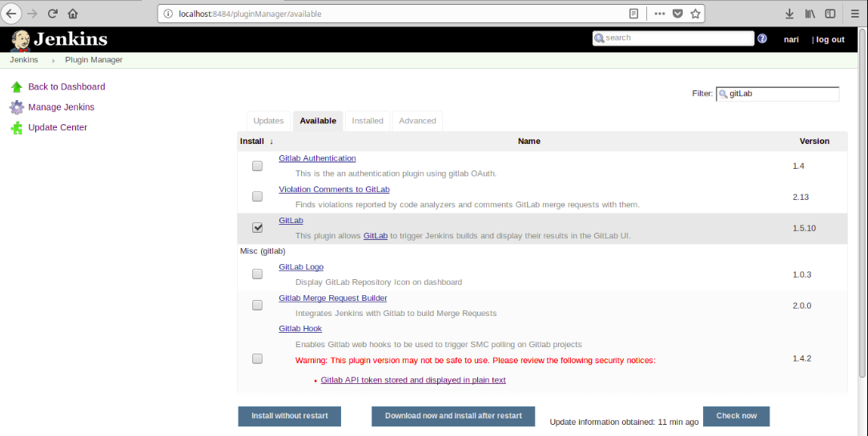Open the browser home icon
This screenshot has width=868, height=436.
pyautogui.click(x=73, y=14)
